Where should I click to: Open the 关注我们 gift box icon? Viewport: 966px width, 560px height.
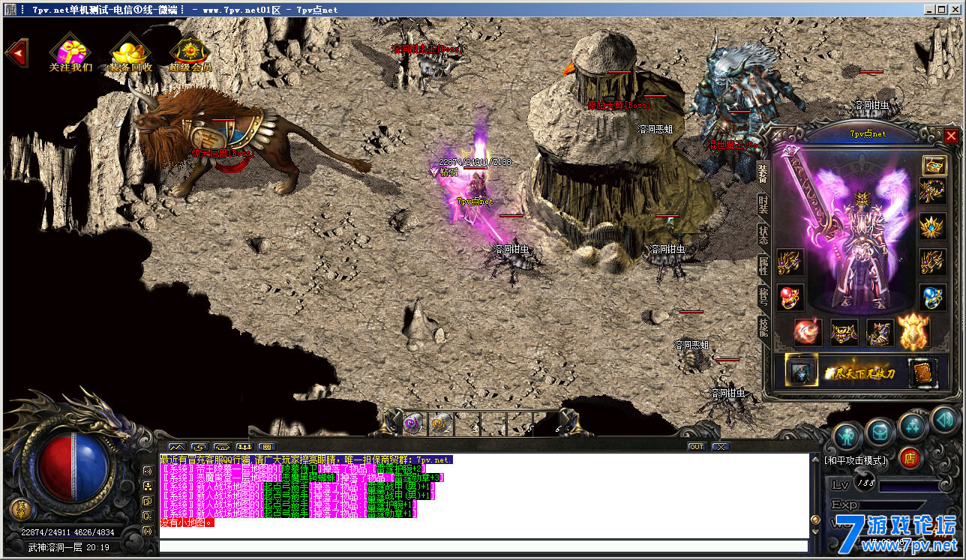coord(71,52)
